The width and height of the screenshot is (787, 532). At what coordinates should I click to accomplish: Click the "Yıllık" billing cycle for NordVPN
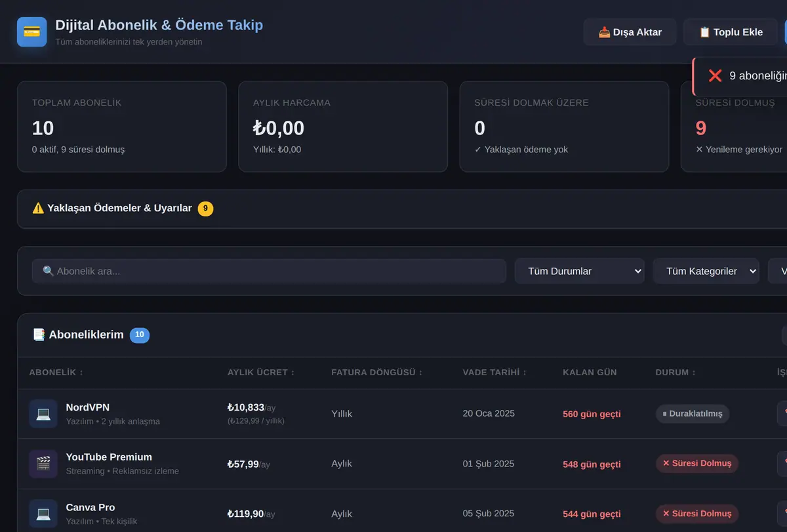342,414
